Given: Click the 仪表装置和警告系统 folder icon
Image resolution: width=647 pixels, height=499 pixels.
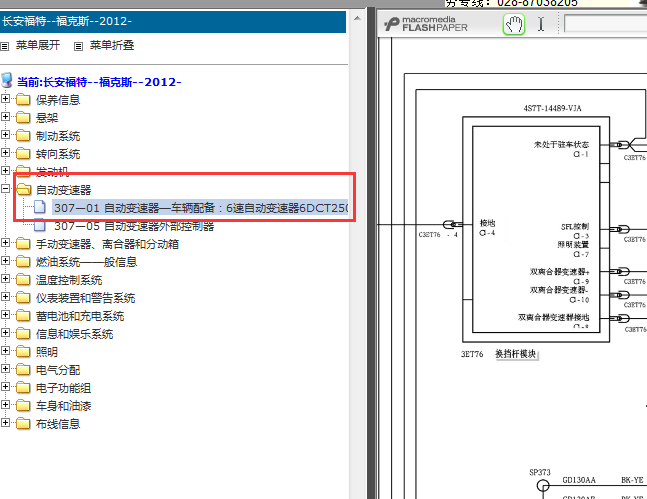Looking at the screenshot, I should click(x=23, y=298).
